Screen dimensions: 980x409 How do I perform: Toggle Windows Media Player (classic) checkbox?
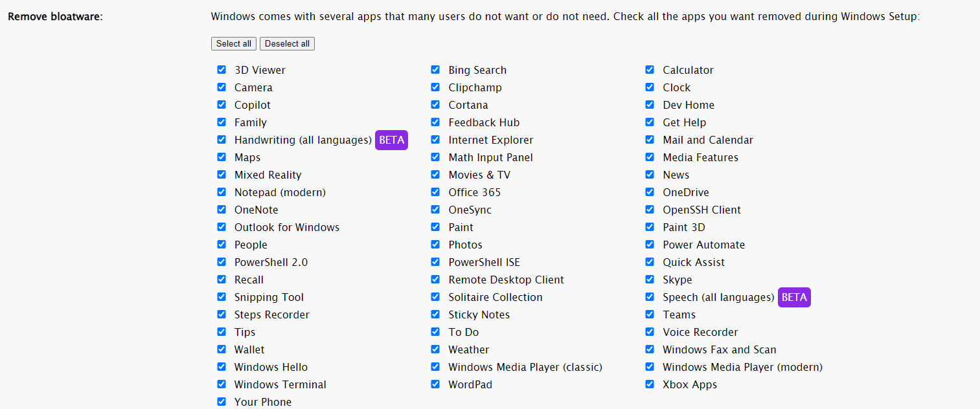coord(435,367)
